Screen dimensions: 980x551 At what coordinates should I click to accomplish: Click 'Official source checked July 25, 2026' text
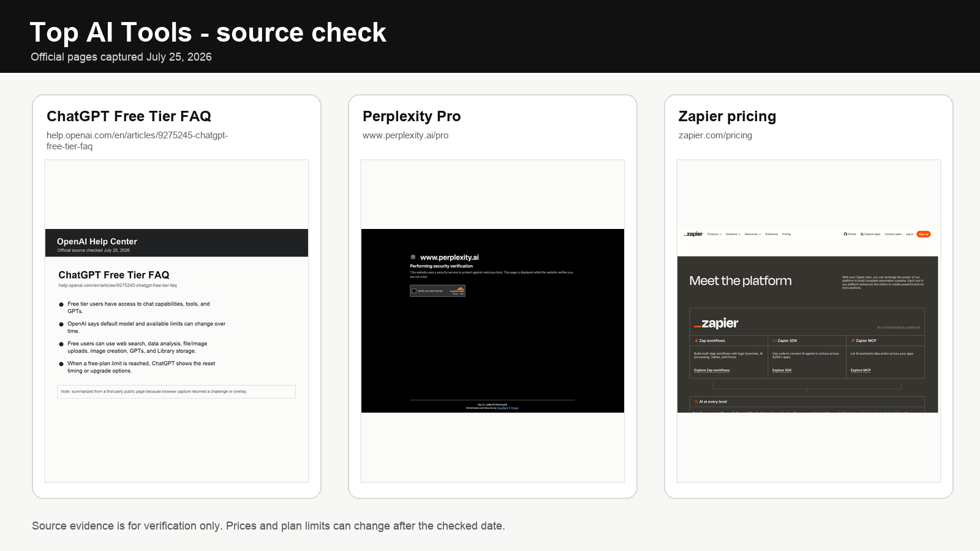[x=94, y=250]
